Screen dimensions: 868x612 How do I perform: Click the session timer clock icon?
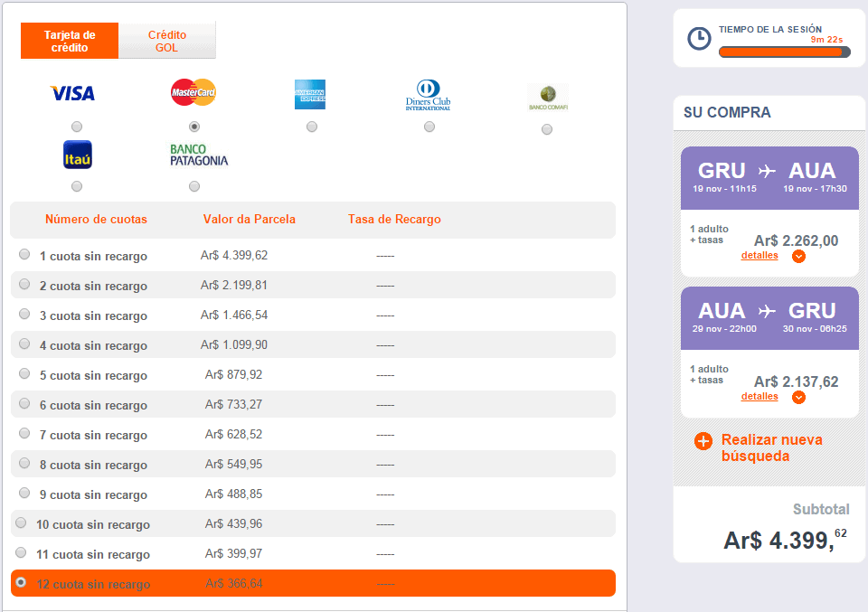(x=699, y=39)
